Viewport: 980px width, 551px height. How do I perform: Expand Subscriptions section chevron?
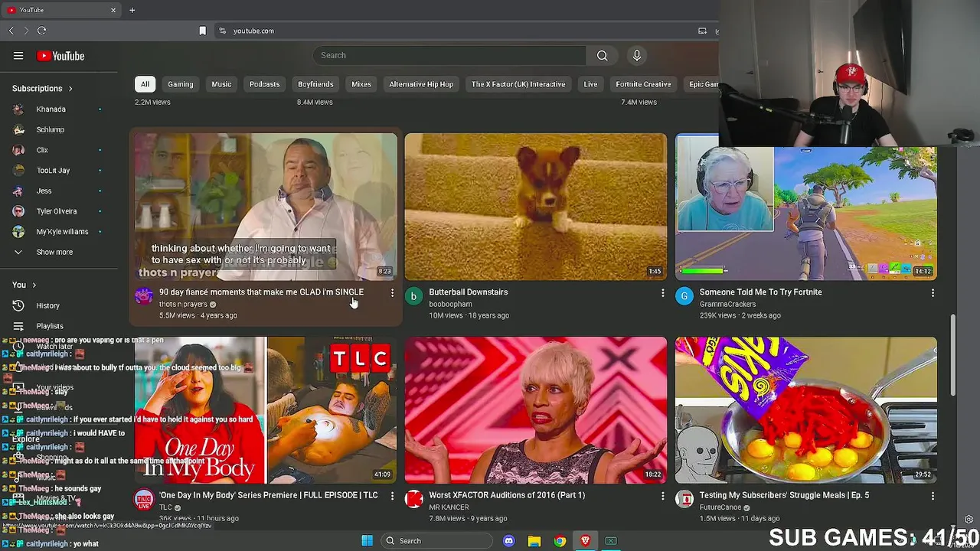[70, 89]
